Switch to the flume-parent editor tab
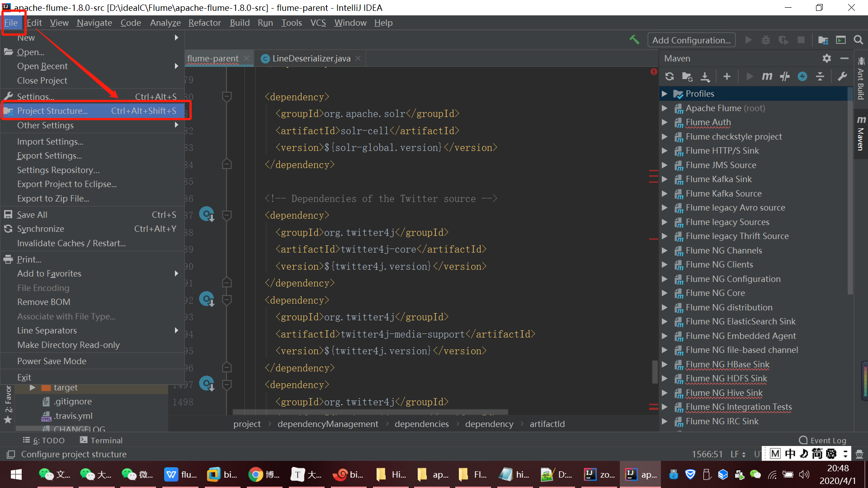This screenshot has width=868, height=488. pyautogui.click(x=212, y=58)
